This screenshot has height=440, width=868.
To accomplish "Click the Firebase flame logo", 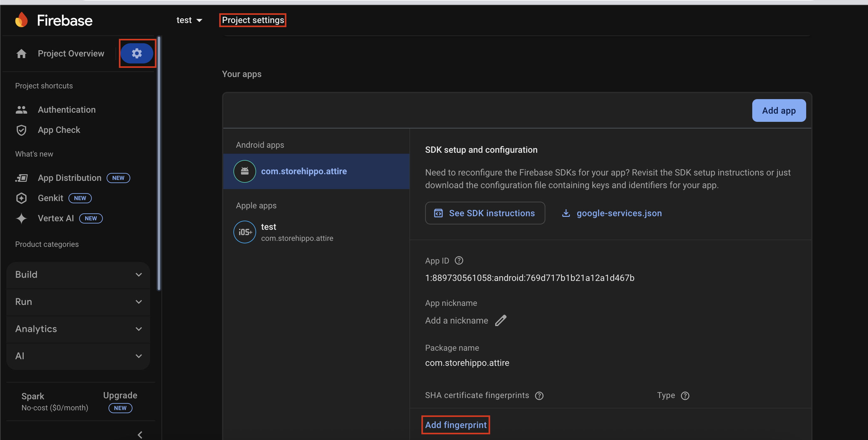I will click(21, 20).
